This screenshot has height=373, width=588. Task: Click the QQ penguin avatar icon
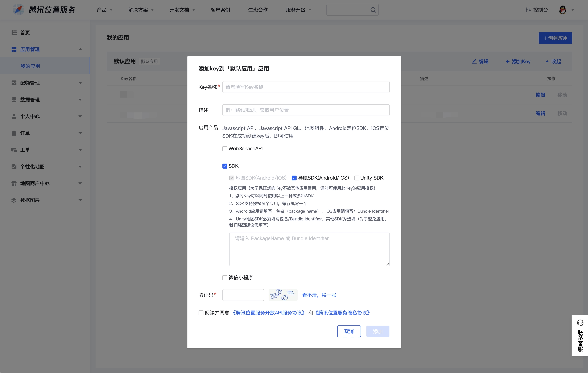pos(563,10)
